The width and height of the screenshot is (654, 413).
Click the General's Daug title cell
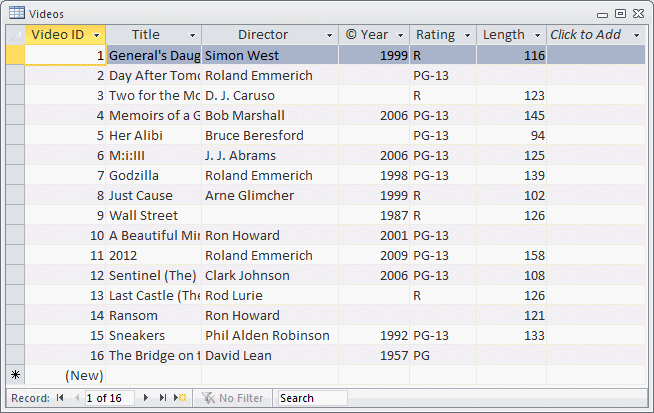[x=153, y=55]
